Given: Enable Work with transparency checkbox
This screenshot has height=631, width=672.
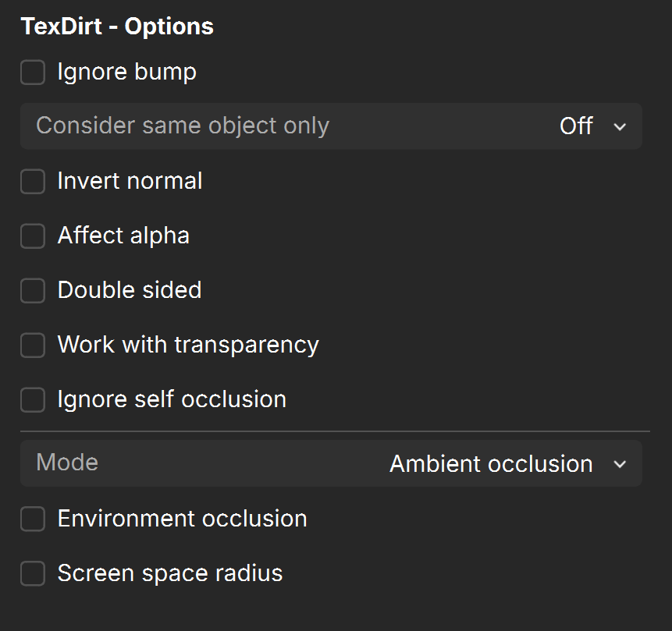Looking at the screenshot, I should (x=33, y=345).
